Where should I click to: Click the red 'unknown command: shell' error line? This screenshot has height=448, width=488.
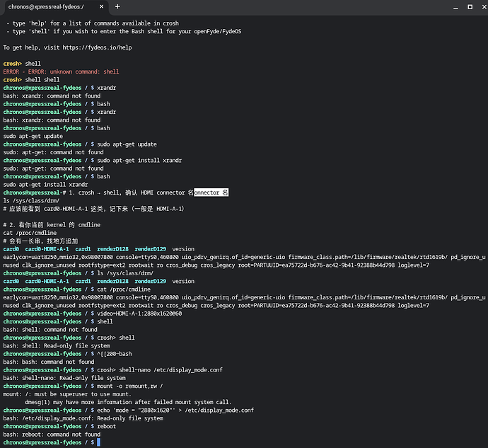point(61,71)
